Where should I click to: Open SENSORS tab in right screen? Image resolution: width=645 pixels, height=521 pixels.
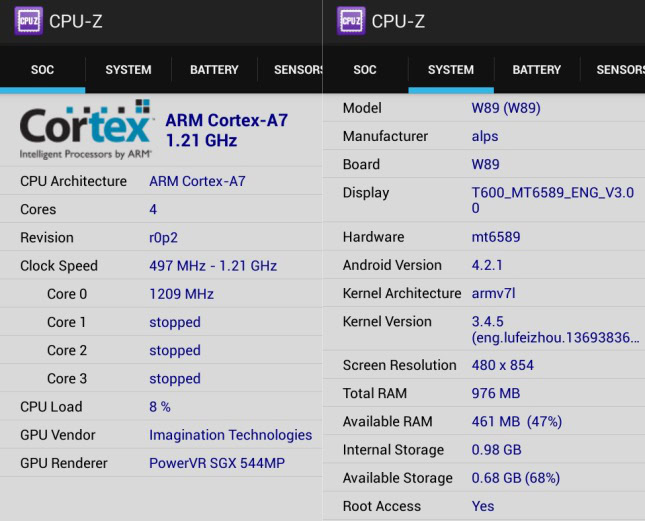pos(619,70)
